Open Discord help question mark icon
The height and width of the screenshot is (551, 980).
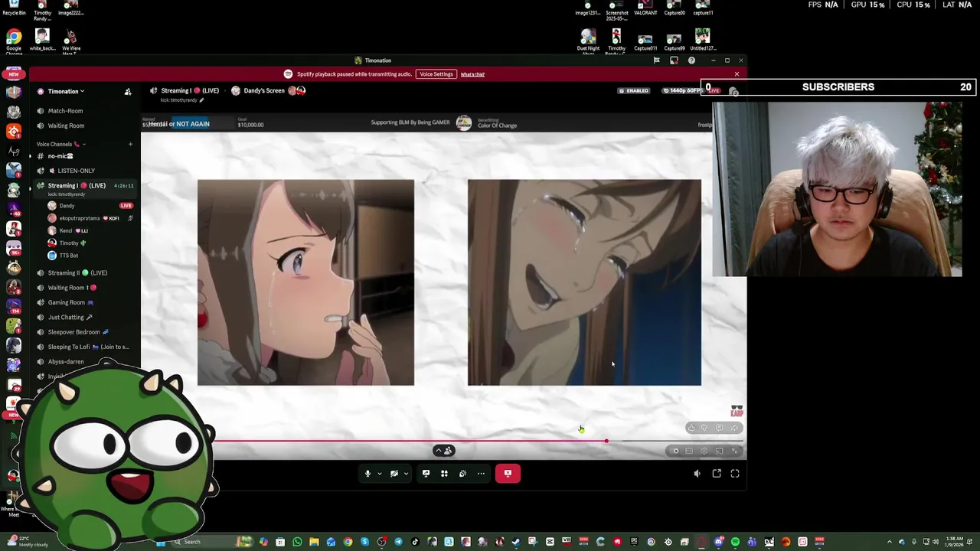point(691,60)
